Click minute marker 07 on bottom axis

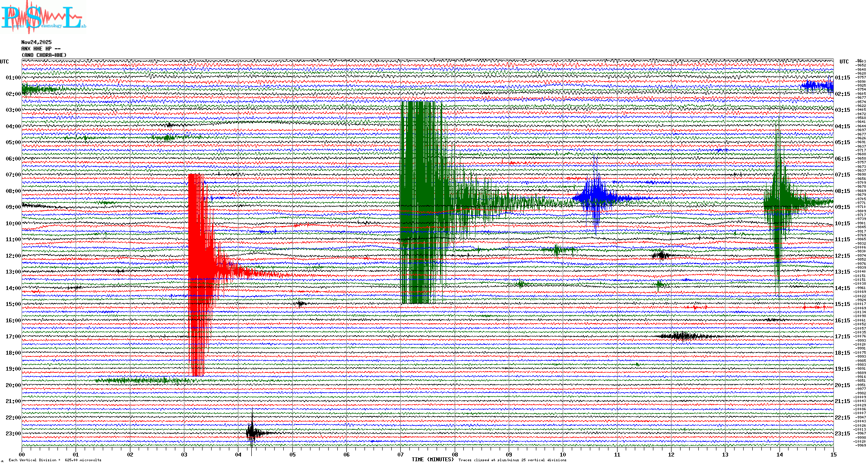coord(401,454)
